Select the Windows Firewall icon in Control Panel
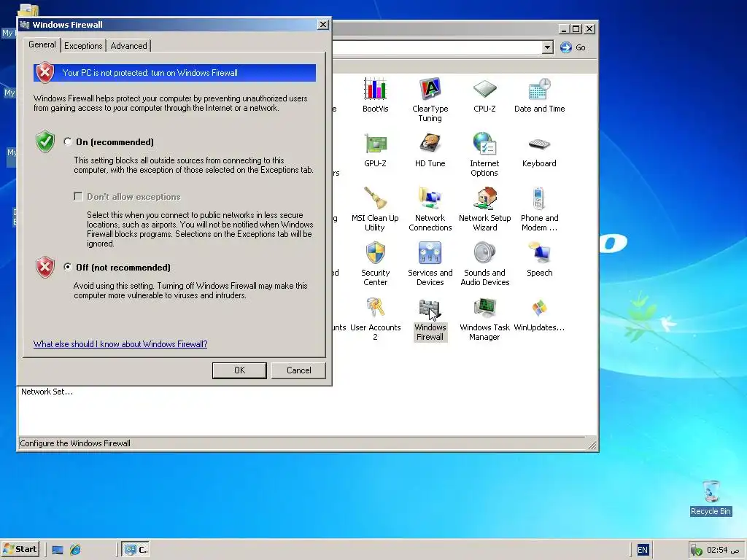This screenshot has height=560, width=747. click(x=430, y=319)
